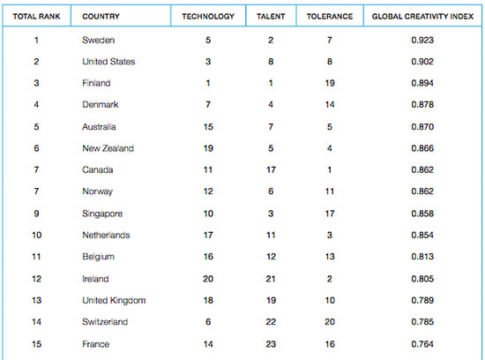Click the TALENT column header
The image size is (485, 360).
click(271, 16)
